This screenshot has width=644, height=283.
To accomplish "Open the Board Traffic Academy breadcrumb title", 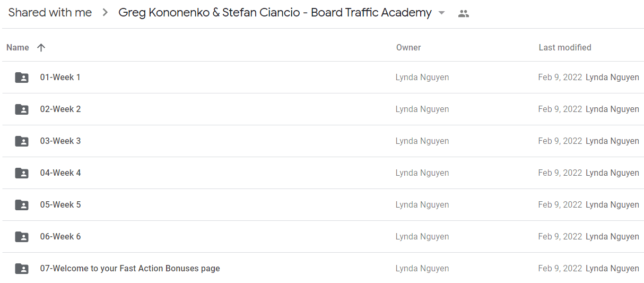I will pos(275,13).
